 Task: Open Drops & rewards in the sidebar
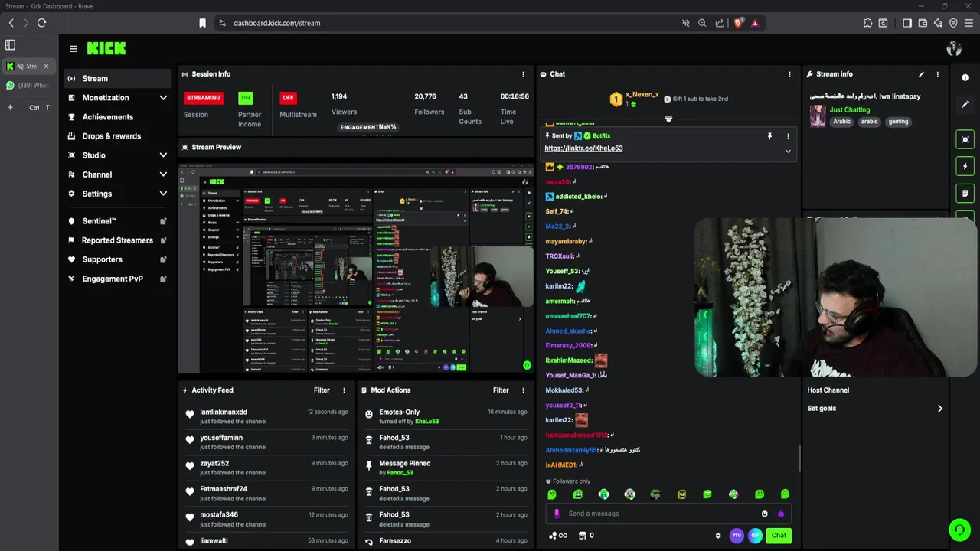(x=116, y=136)
